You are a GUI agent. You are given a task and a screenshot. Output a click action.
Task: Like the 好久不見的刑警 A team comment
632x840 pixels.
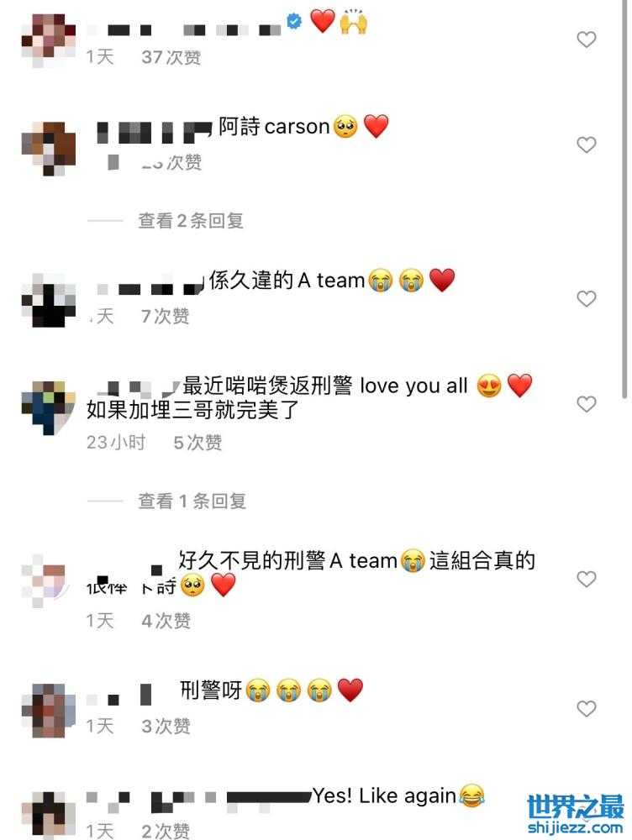[586, 579]
